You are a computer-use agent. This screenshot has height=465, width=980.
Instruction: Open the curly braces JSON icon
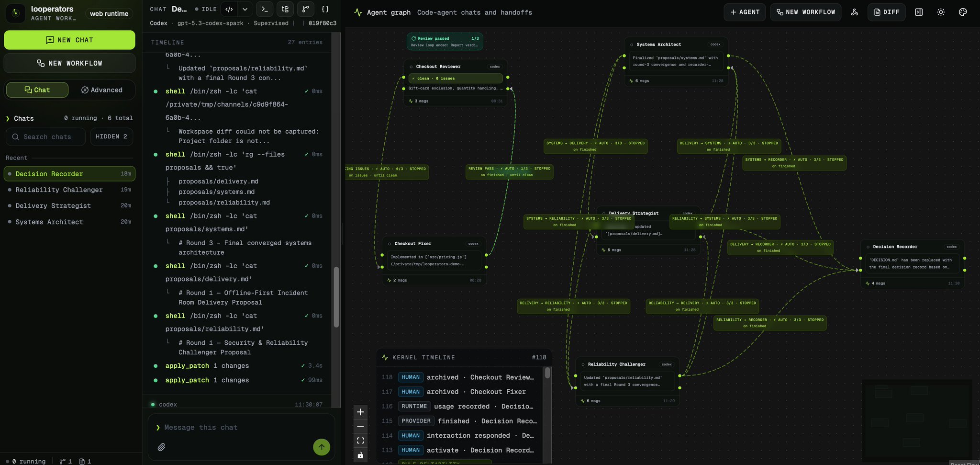point(325,9)
